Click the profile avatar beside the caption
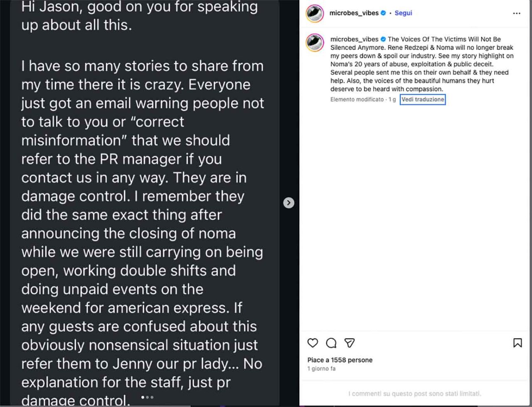This screenshot has width=532, height=407. (x=315, y=43)
